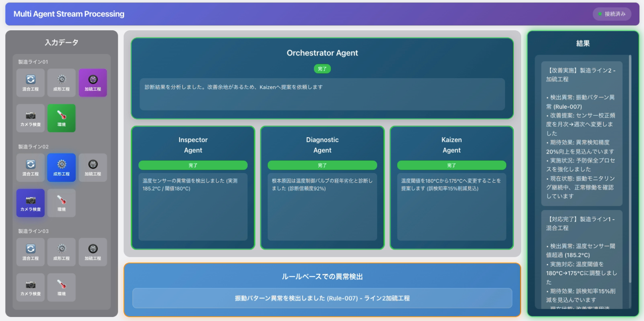Viewport: 644px width, 321px height.
Task: Click the Inspector Agent 完了 status bar
Action: coord(193,165)
